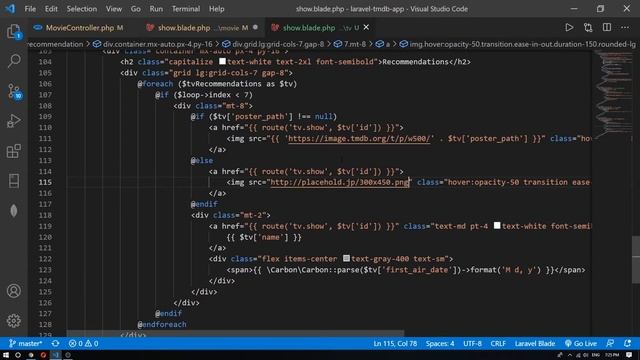The image size is (640, 360).
Task: Click Recommendations heading text on line 104
Action: coord(416,62)
